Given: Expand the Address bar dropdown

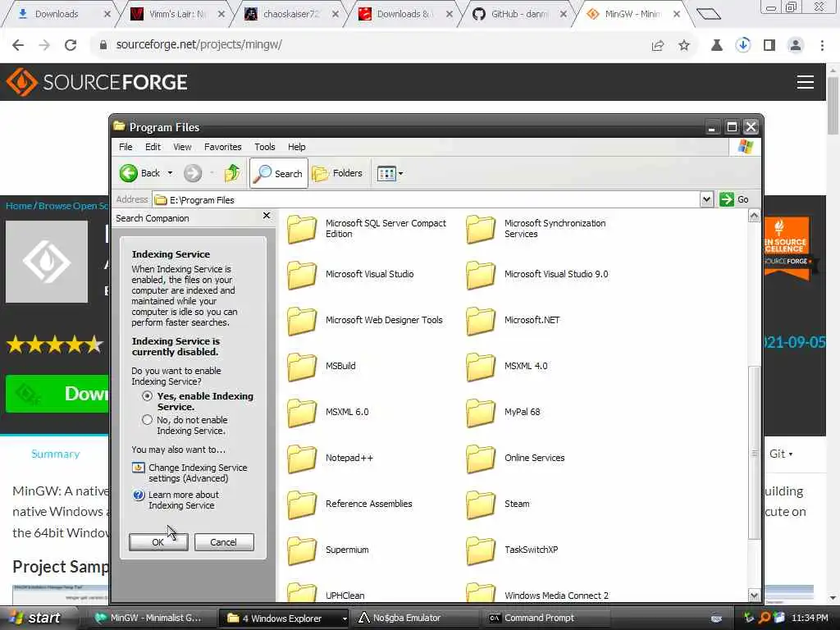Looking at the screenshot, I should pyautogui.click(x=706, y=199).
